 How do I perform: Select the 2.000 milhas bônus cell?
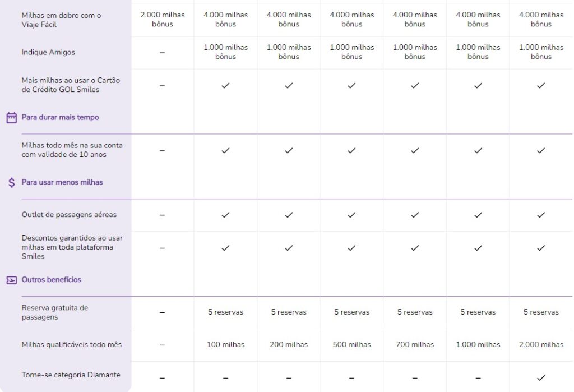(163, 20)
